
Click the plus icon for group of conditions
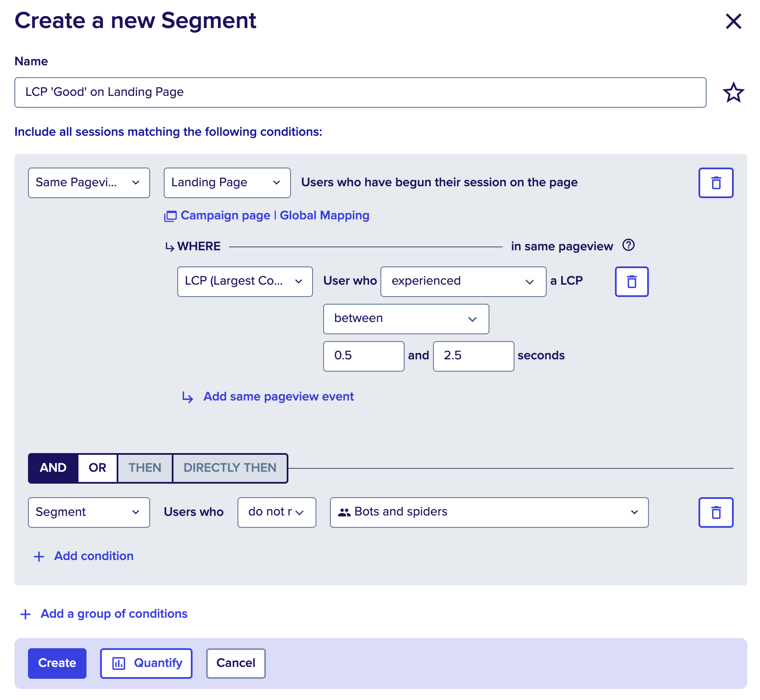25,614
